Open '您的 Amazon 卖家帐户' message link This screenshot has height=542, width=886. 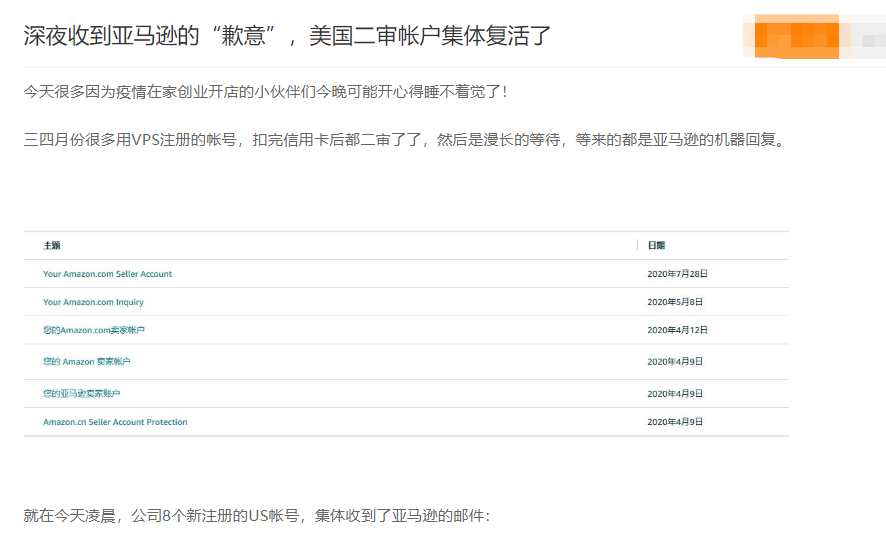pyautogui.click(x=86, y=362)
